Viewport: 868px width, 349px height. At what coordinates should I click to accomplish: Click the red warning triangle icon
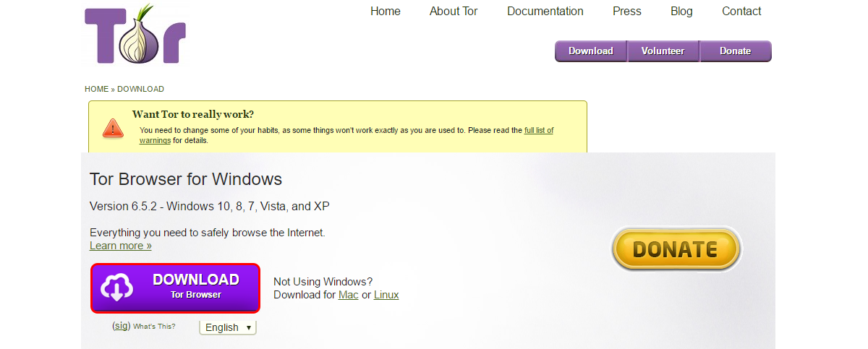[x=113, y=128]
